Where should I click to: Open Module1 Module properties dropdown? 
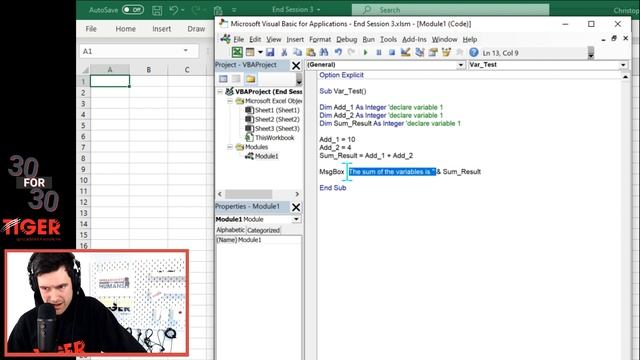296,219
